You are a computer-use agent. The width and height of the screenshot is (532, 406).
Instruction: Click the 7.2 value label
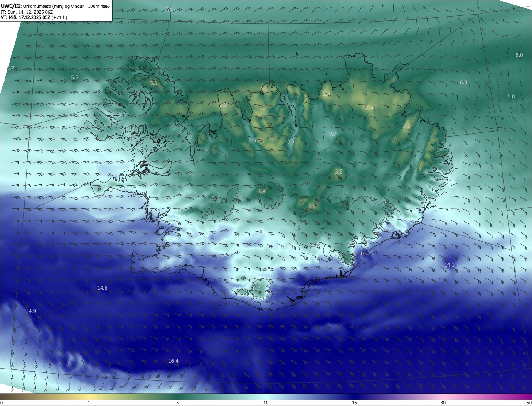click(291, 143)
